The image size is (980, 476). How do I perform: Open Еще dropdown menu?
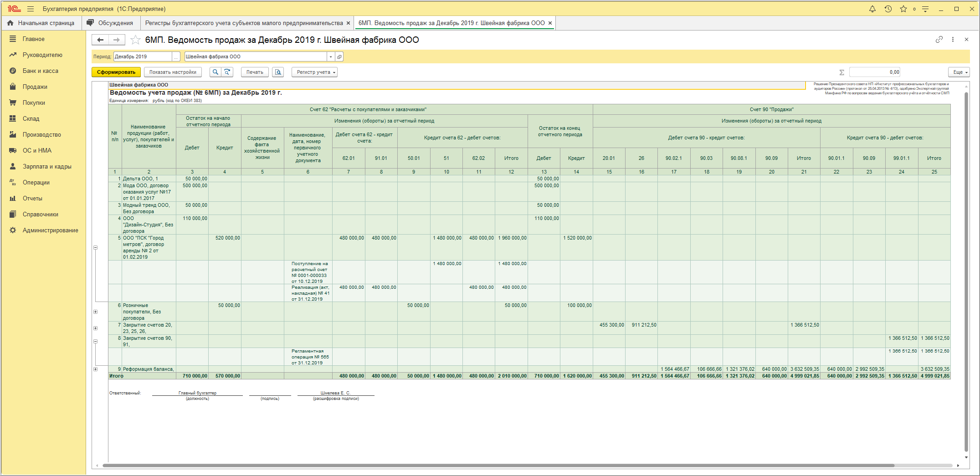pos(959,72)
